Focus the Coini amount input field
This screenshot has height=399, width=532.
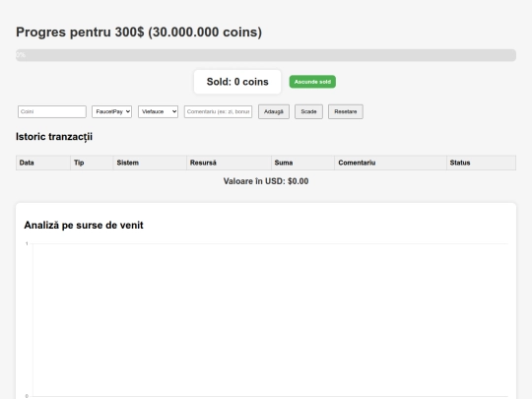click(52, 111)
